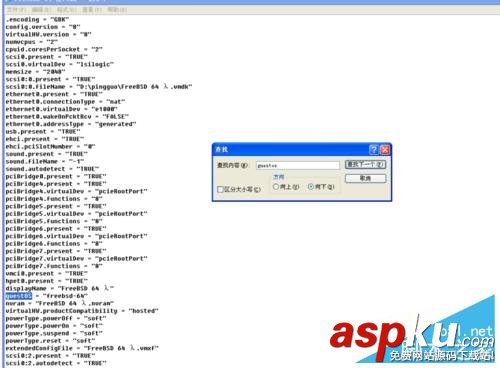
Task: Click the help question mark in Find dialog
Action: click(x=374, y=150)
